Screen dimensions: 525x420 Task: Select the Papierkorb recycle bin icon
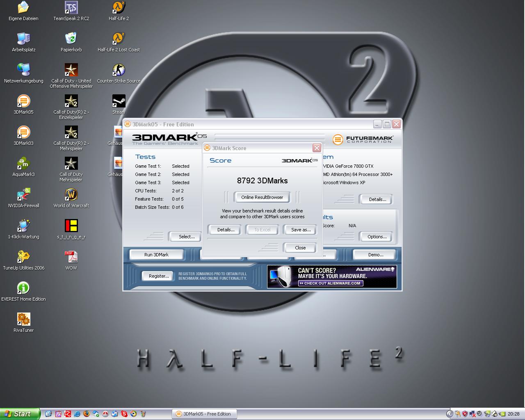[x=71, y=43]
